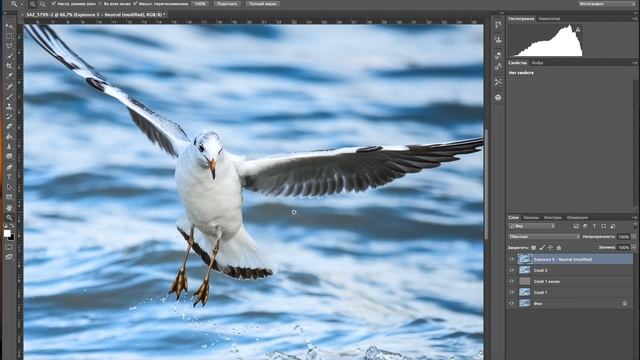Image resolution: width=640 pixels, height=360 pixels.
Task: Lock all with the padlock icon beside Закрепить
Action: click(559, 247)
